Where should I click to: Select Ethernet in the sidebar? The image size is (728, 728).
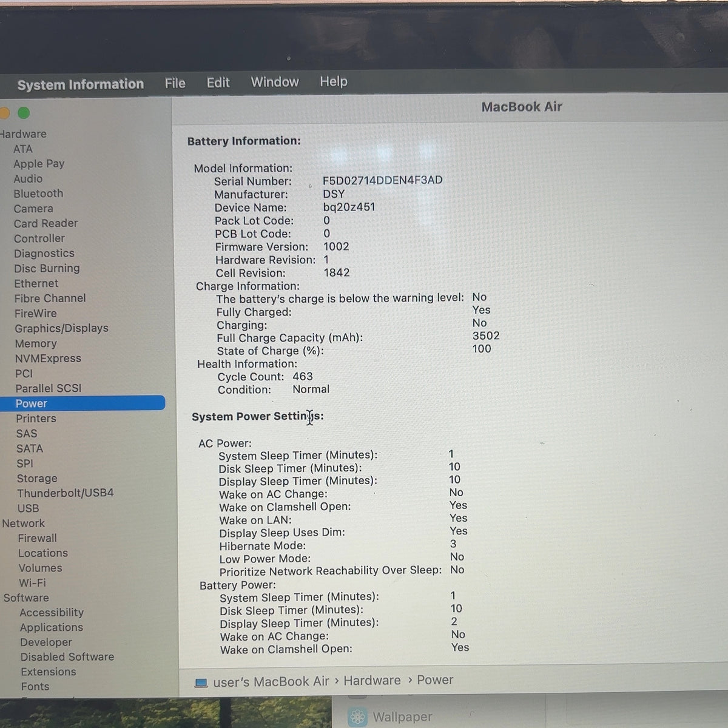(36, 283)
